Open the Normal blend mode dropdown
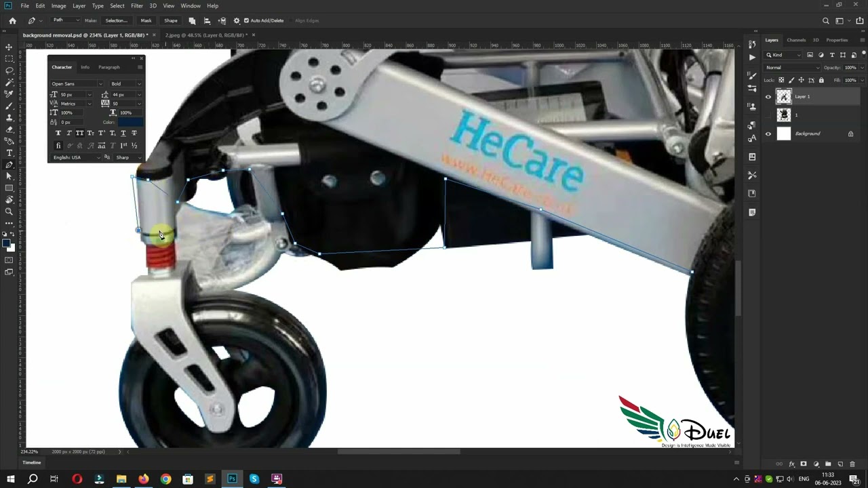 pos(792,68)
